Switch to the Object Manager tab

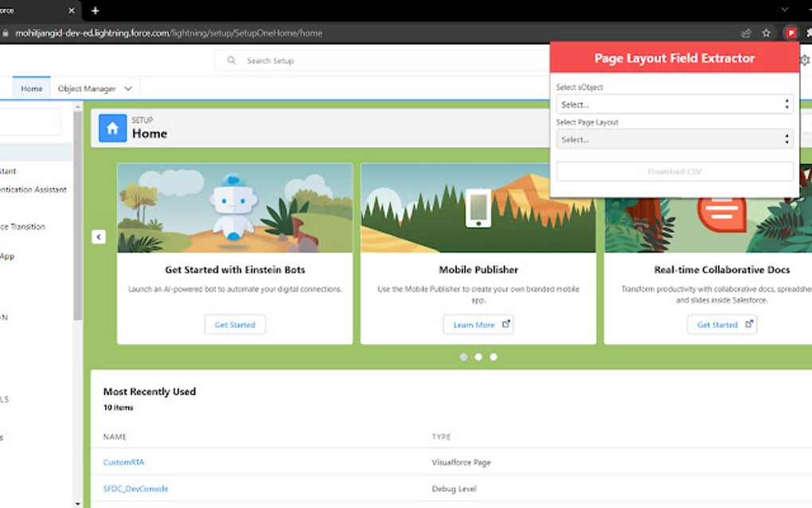point(88,88)
